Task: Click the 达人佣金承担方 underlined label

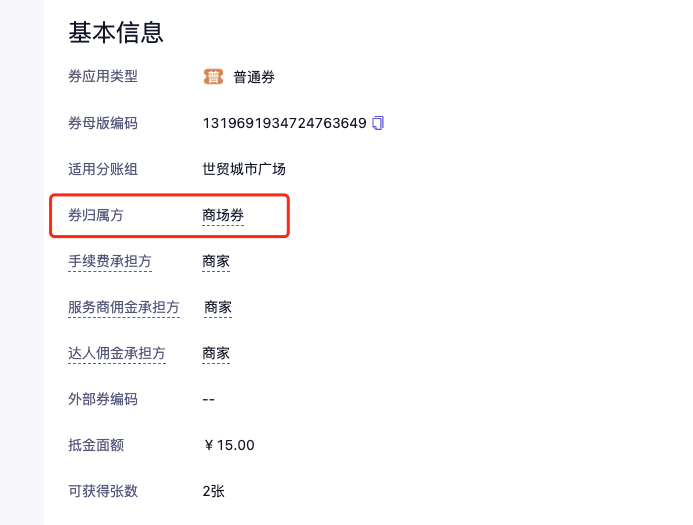Action: (x=117, y=353)
